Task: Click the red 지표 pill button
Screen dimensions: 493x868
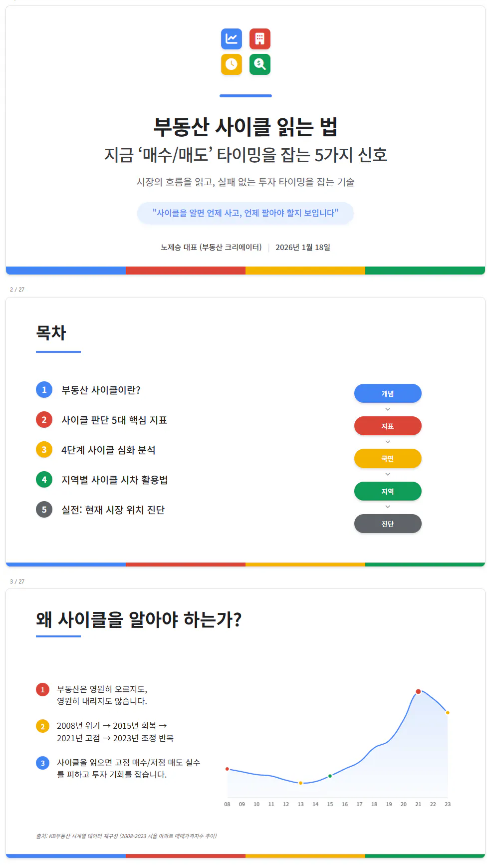Action: pos(388,426)
